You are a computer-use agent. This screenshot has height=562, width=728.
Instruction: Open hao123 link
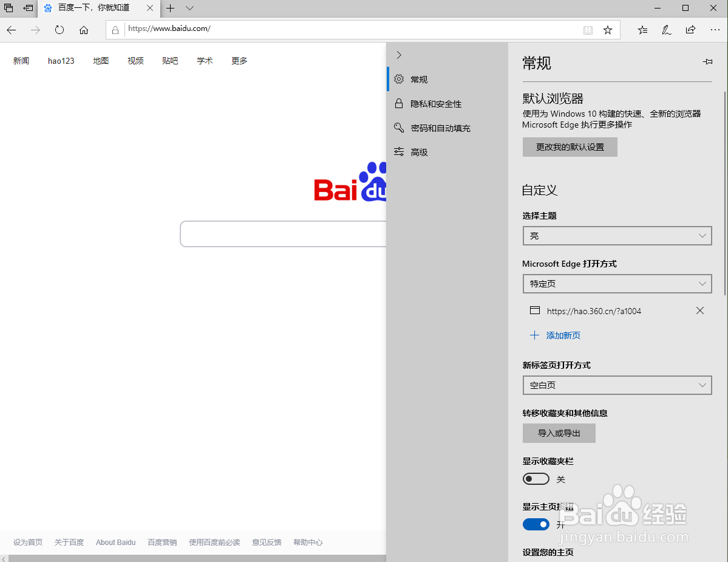pyautogui.click(x=61, y=61)
